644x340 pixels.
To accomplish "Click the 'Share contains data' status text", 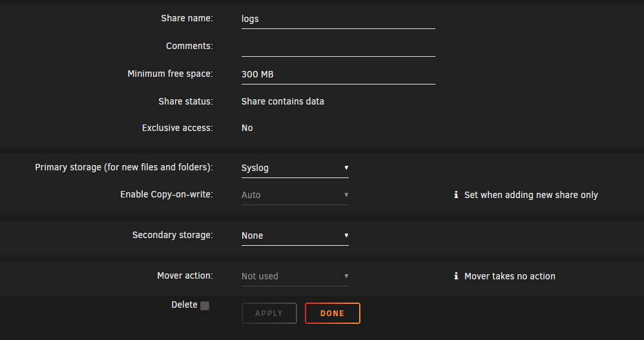I will tap(282, 101).
